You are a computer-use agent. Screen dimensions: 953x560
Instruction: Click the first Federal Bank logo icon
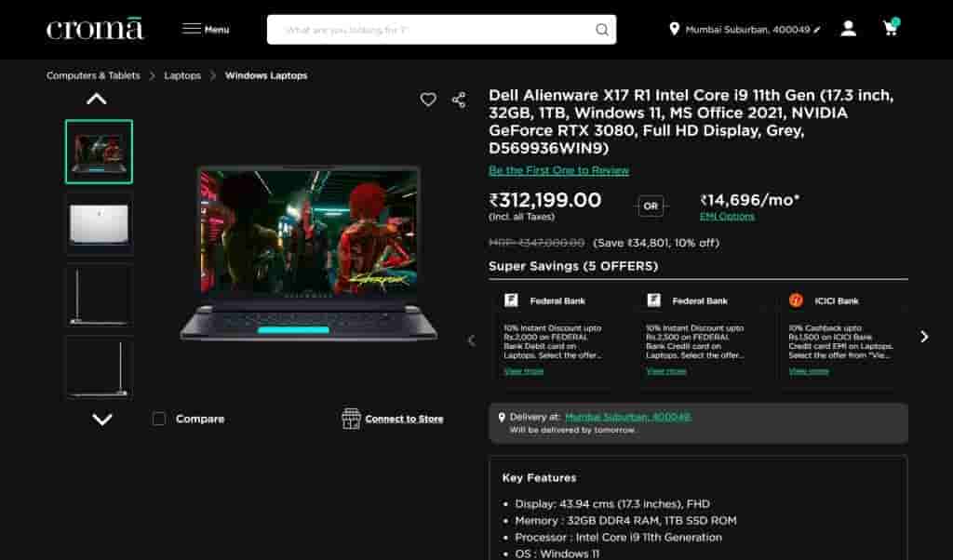click(x=511, y=300)
